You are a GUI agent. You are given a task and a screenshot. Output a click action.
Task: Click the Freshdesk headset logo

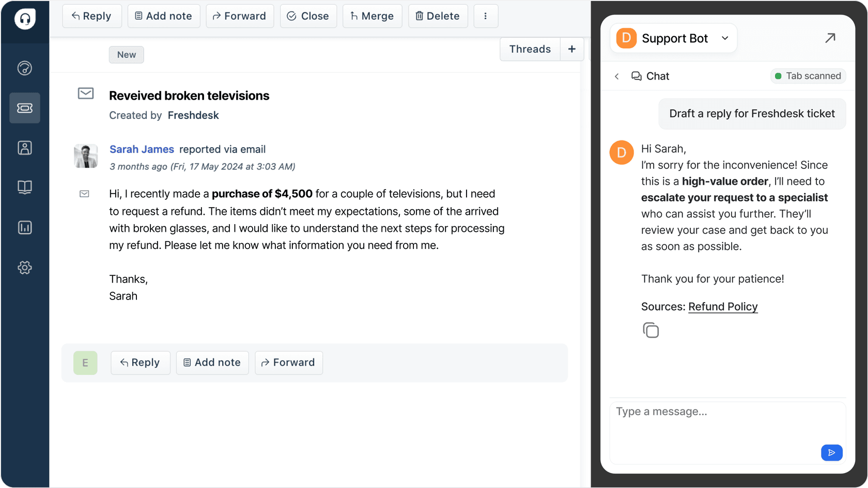[x=25, y=19]
